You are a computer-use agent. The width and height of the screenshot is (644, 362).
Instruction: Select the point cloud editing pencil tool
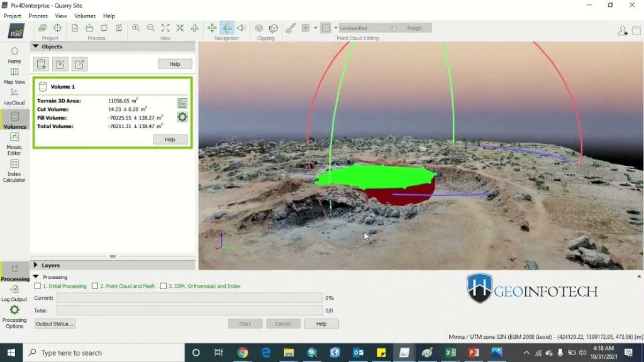coord(290,28)
